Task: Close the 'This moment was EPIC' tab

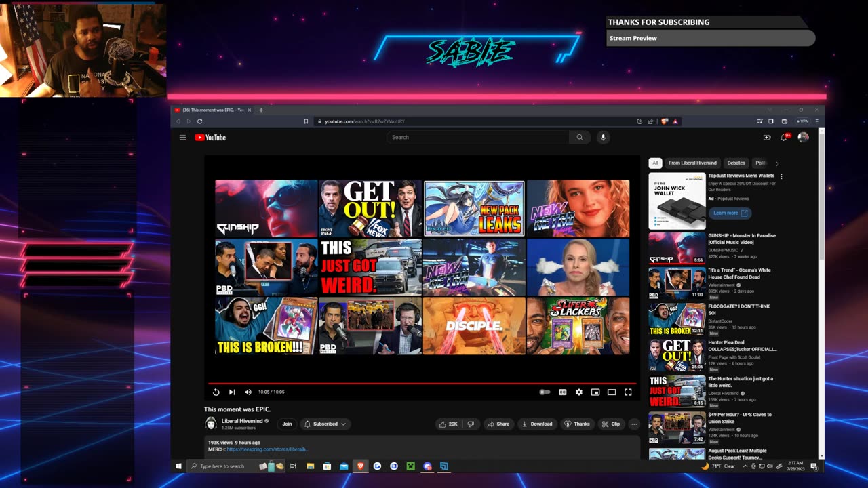Action: click(249, 110)
